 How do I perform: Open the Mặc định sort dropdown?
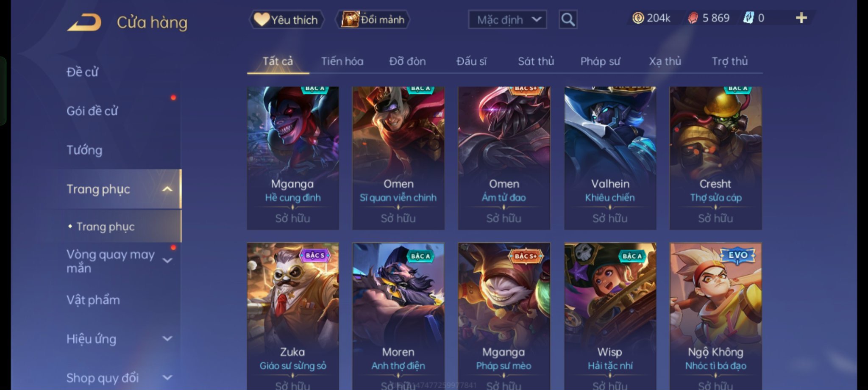click(x=507, y=19)
